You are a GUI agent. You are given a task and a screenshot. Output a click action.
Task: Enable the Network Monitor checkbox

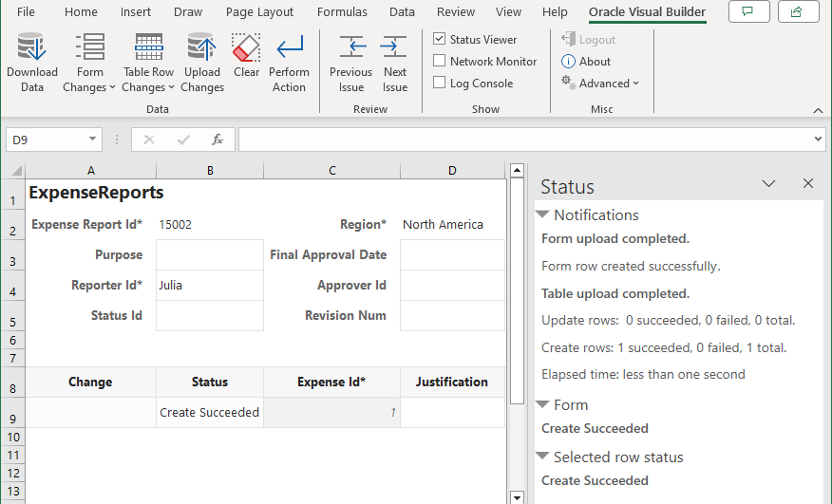pyautogui.click(x=440, y=62)
